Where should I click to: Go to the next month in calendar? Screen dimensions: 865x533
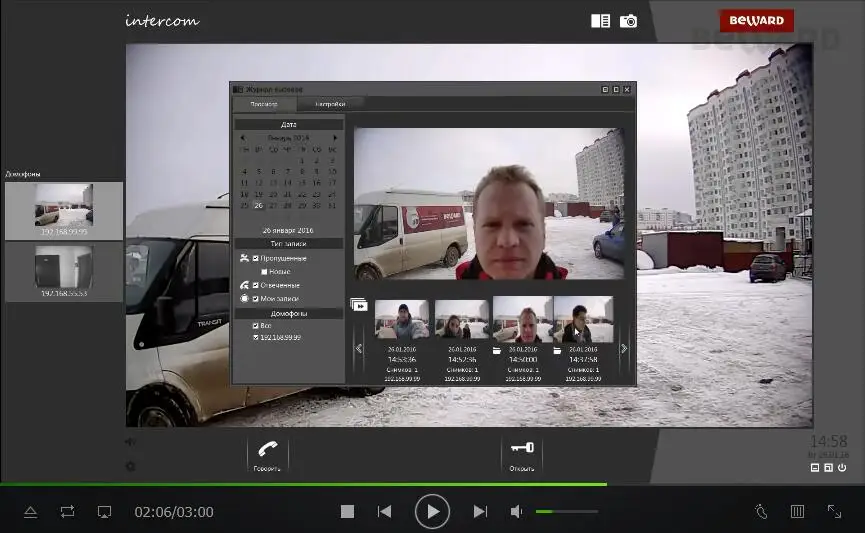pos(335,137)
